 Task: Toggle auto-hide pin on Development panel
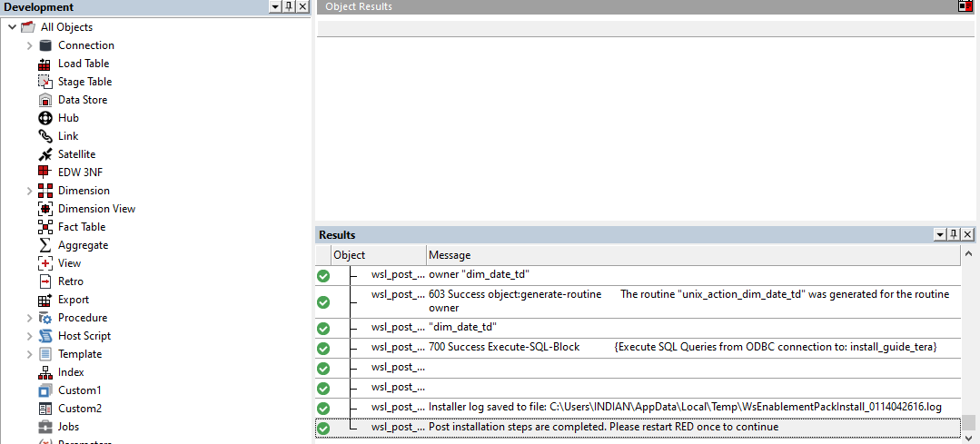pos(289,6)
